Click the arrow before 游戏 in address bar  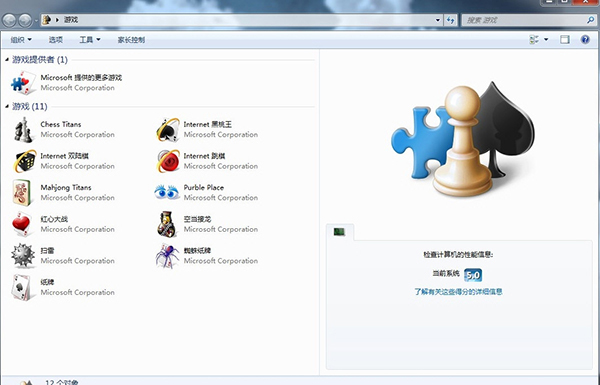57,20
